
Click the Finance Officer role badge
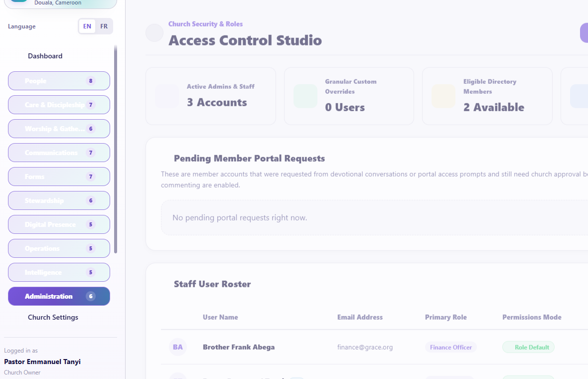pos(451,347)
